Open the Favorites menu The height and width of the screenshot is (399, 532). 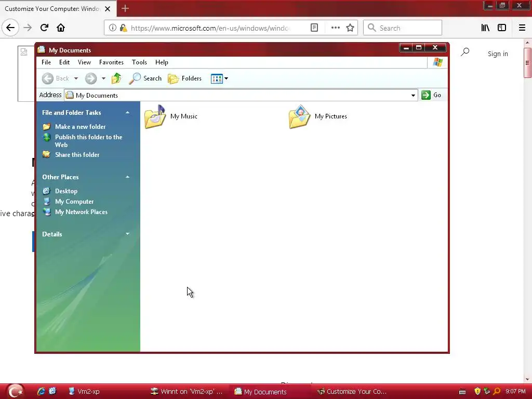pyautogui.click(x=111, y=62)
